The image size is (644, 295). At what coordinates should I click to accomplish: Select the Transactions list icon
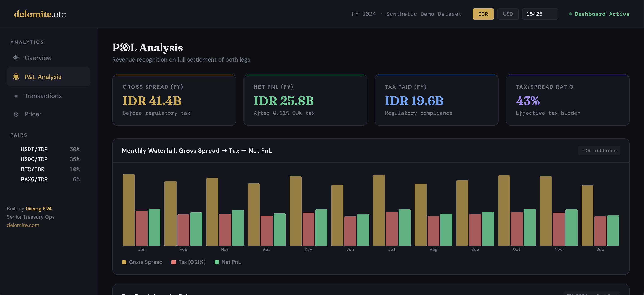pos(16,96)
